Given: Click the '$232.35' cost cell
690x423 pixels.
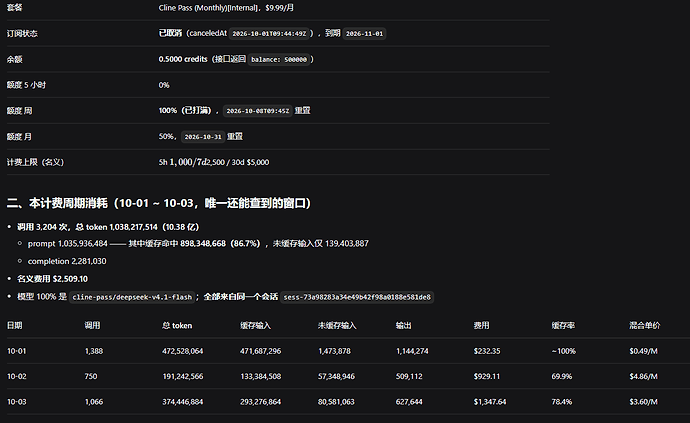Looking at the screenshot, I should pyautogui.click(x=487, y=351).
